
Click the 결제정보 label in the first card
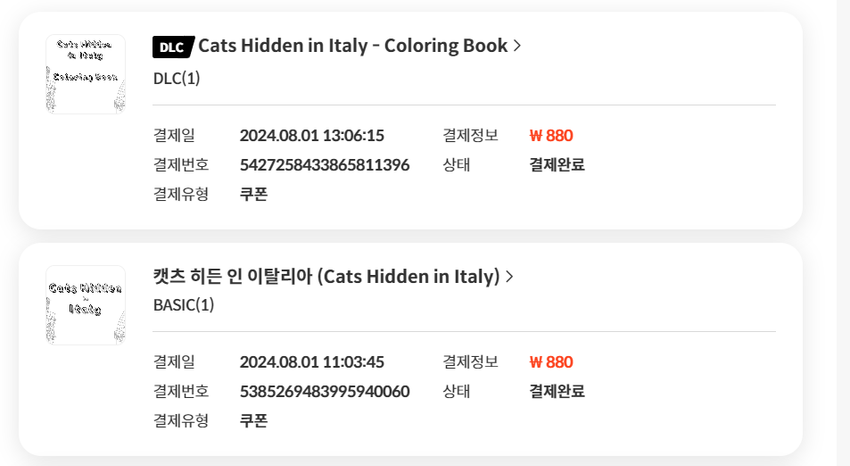tap(470, 135)
